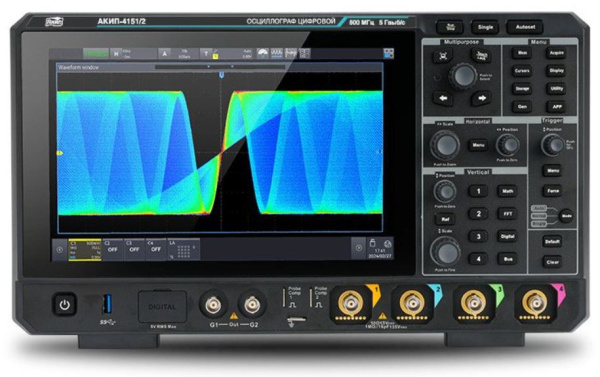
Task: Open the H timebase box in the top bar
Action: 133,54
